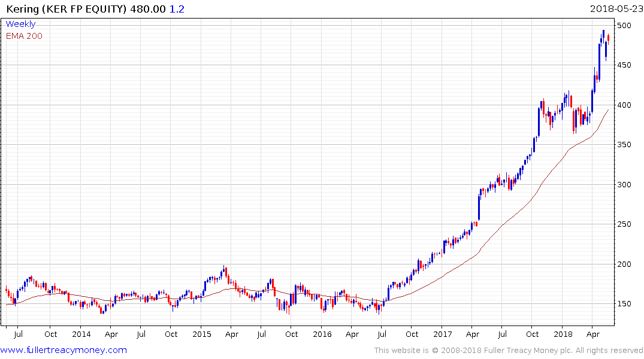Viewport: 644px width, 359px height.
Task: Select the '2018' time axis label
Action: pyautogui.click(x=563, y=334)
